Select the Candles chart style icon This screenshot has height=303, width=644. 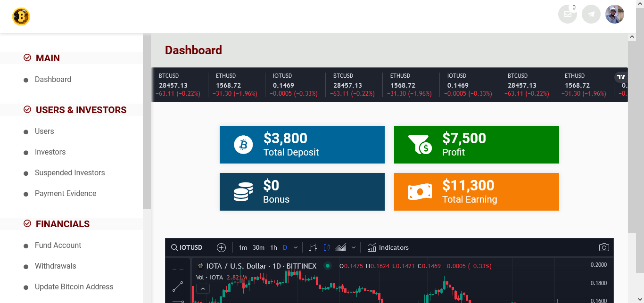coord(327,247)
